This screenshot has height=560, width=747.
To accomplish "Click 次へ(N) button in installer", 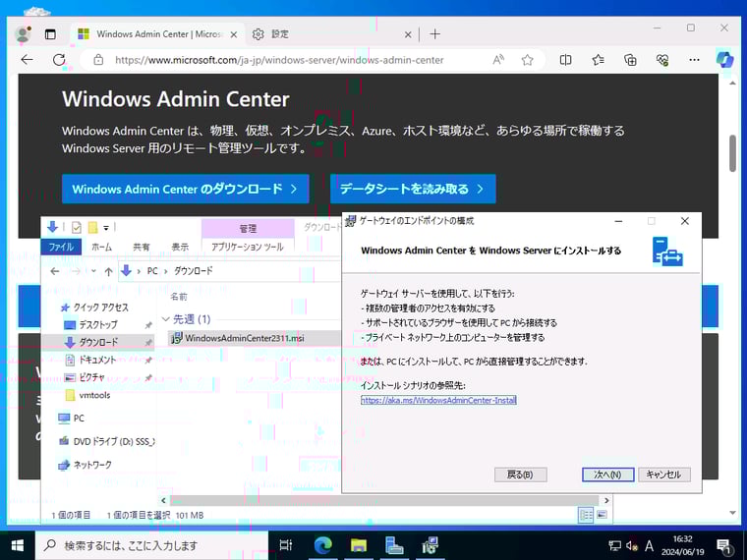I will 607,475.
